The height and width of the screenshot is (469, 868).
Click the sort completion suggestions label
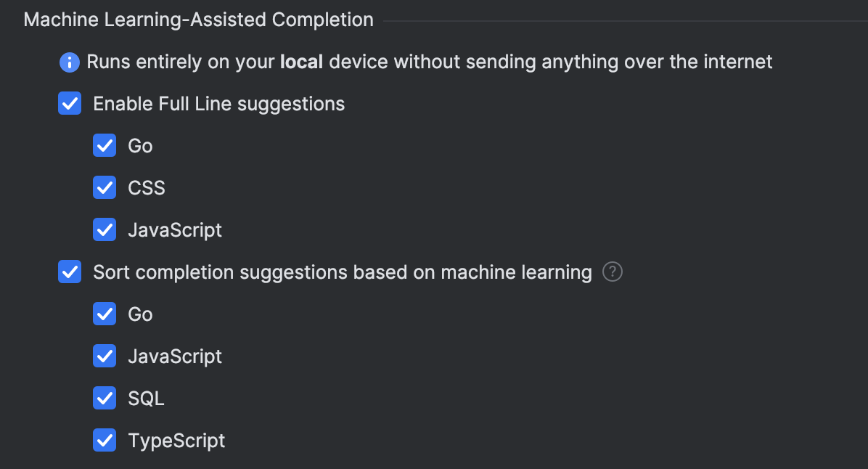(341, 272)
